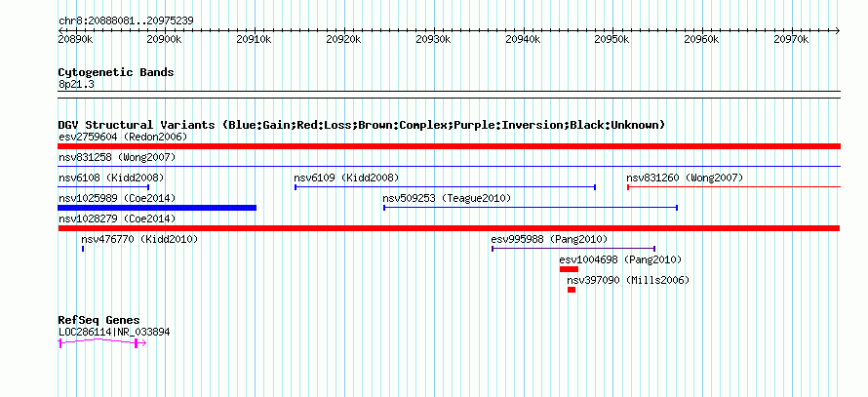Open nsv1028279 (Coe2014) label

pos(117,219)
